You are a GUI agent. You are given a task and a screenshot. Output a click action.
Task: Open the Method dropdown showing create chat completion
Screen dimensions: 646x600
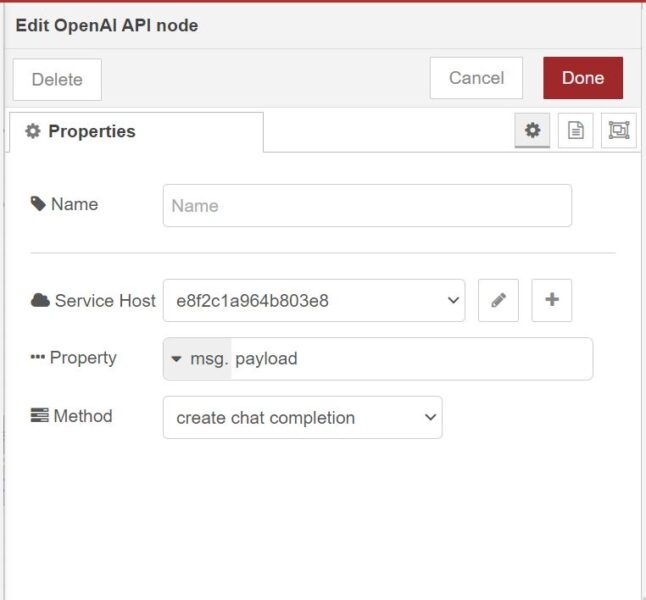pos(302,418)
